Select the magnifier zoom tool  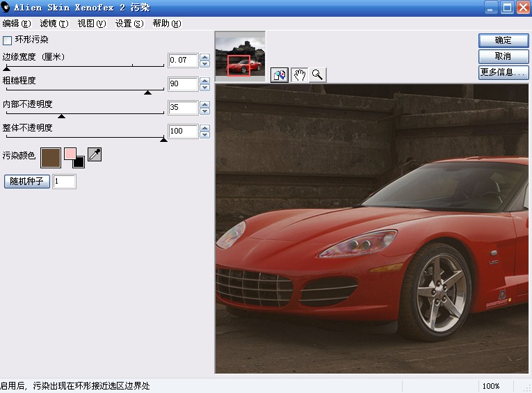pos(318,75)
